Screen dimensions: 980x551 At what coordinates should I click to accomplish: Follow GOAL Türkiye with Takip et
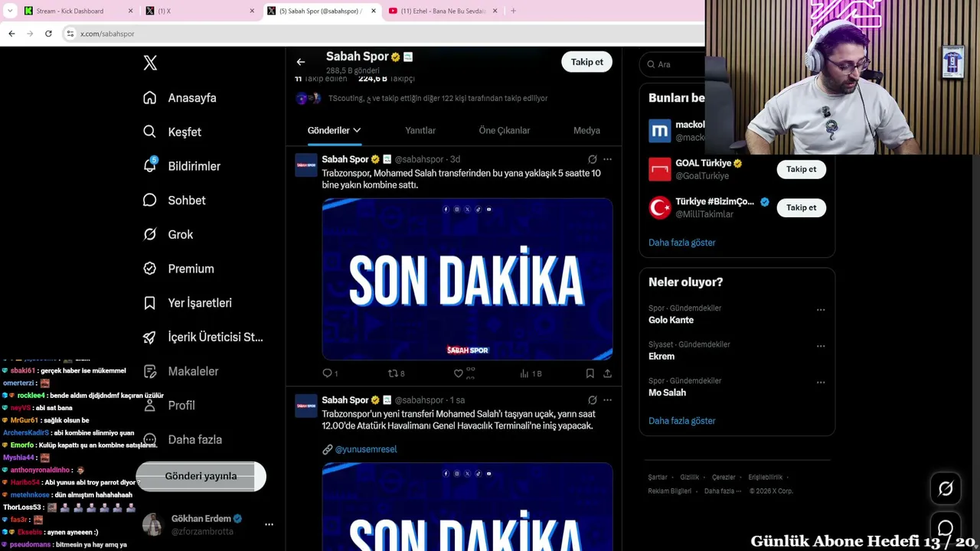pos(802,169)
